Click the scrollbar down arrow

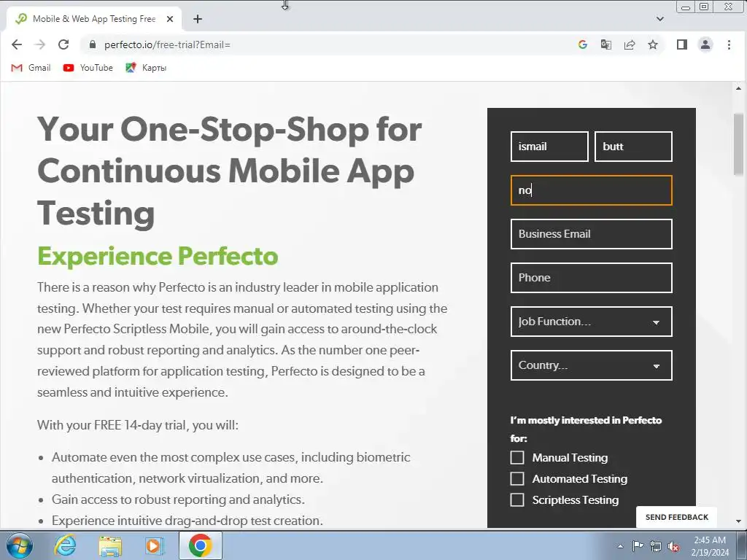click(x=738, y=521)
